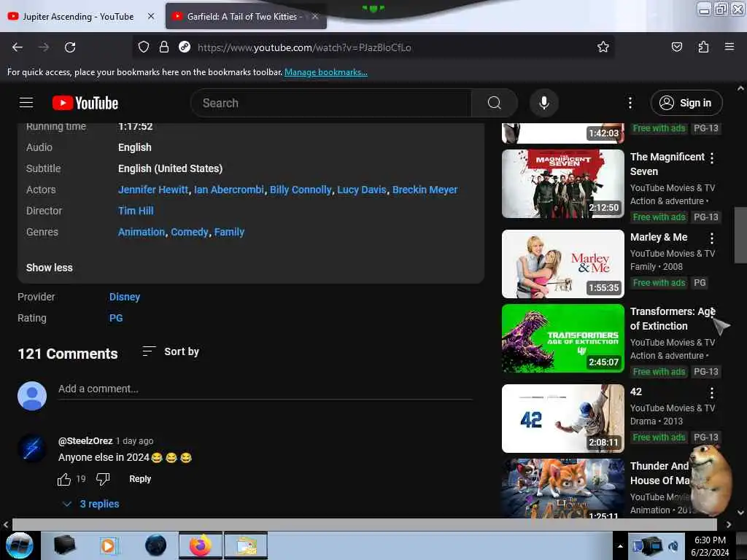This screenshot has height=560, width=747.
Task: Start voice search with microphone icon
Action: [x=543, y=103]
